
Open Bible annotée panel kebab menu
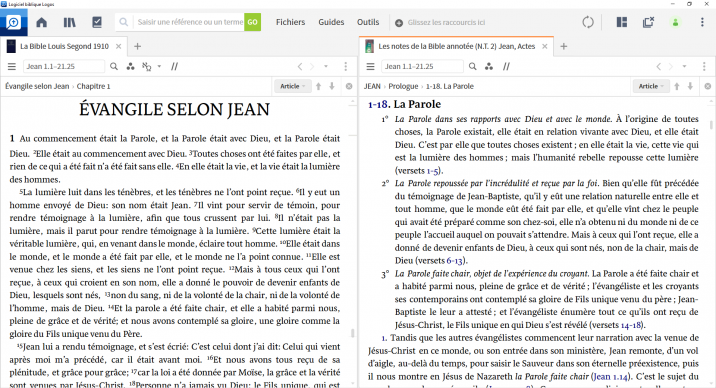(704, 67)
